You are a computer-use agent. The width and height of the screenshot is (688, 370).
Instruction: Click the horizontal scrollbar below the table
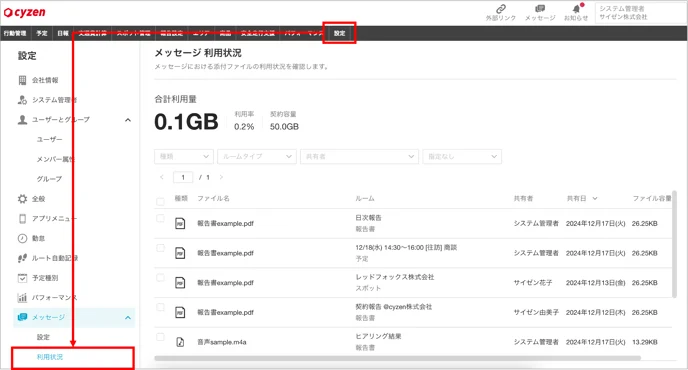tap(398, 358)
